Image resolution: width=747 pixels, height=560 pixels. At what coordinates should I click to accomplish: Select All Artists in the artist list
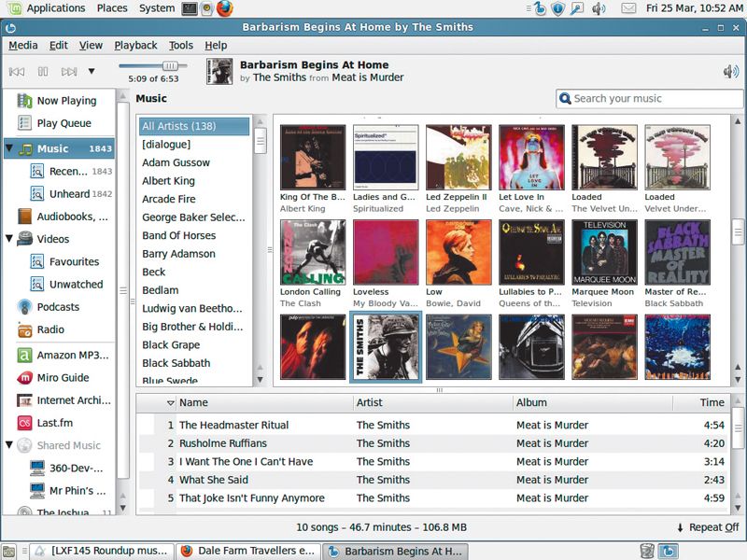click(x=177, y=124)
